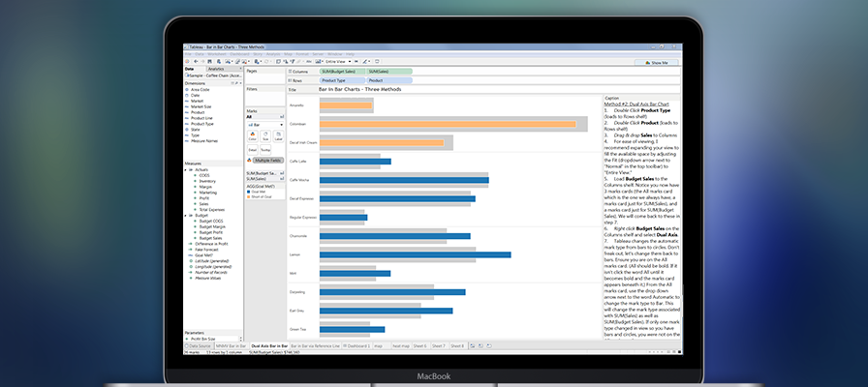This screenshot has height=387, width=868.
Task: Collapse the Budget measures folder
Action: [186, 215]
